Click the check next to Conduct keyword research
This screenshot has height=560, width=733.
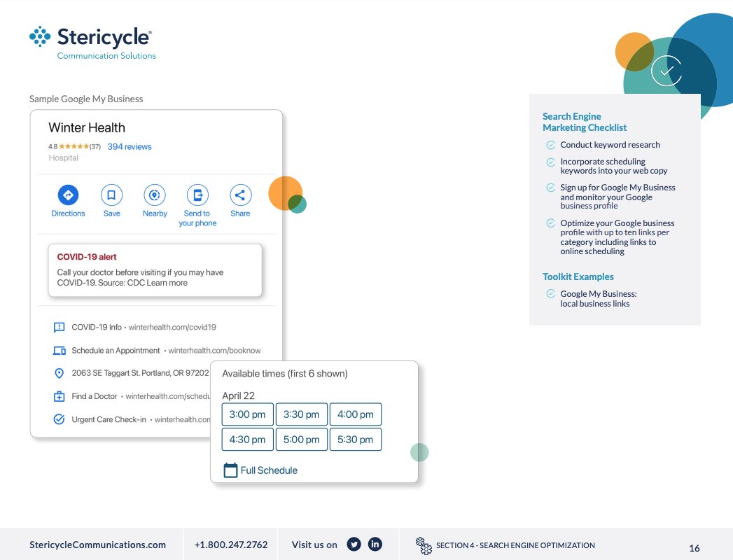coord(551,145)
